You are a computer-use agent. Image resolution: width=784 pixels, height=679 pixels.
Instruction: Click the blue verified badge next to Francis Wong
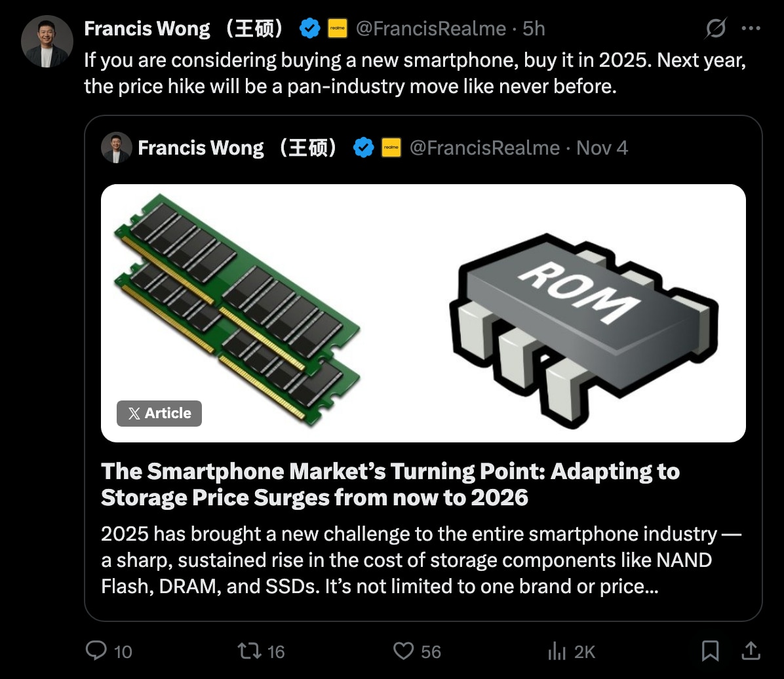(x=309, y=28)
